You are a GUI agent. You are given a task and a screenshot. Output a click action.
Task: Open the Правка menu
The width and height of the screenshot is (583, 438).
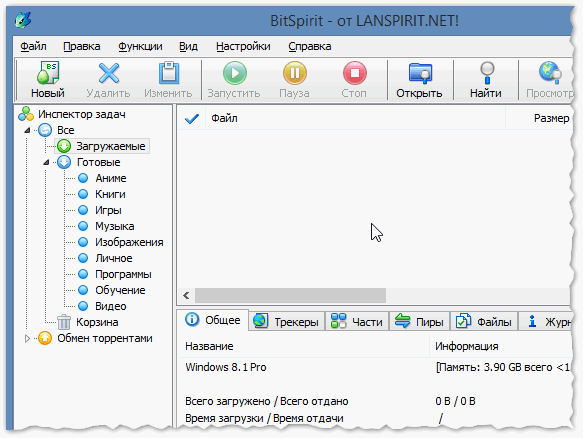coord(81,46)
